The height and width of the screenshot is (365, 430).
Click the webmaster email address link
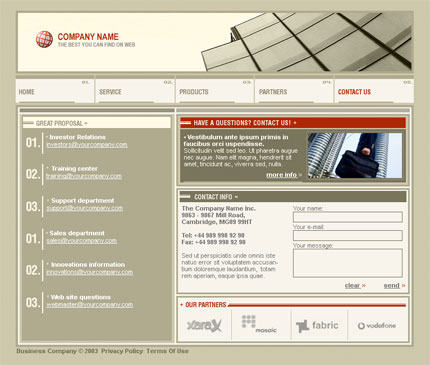[90, 305]
